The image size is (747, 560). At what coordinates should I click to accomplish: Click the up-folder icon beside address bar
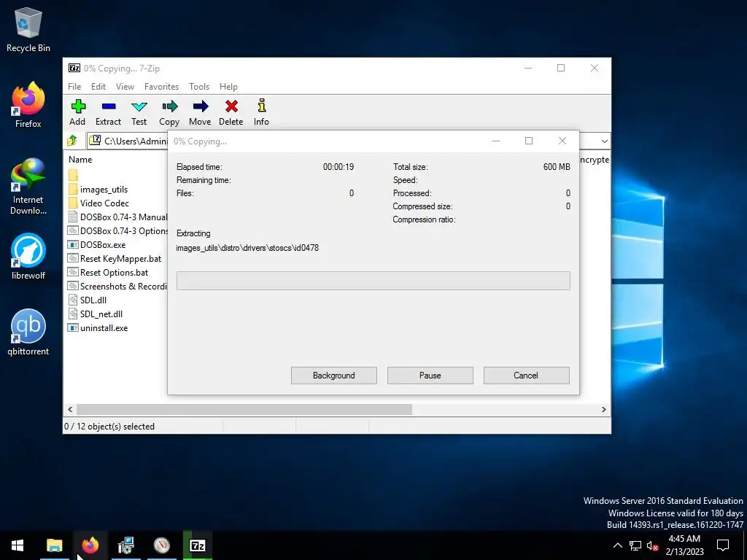click(x=72, y=141)
